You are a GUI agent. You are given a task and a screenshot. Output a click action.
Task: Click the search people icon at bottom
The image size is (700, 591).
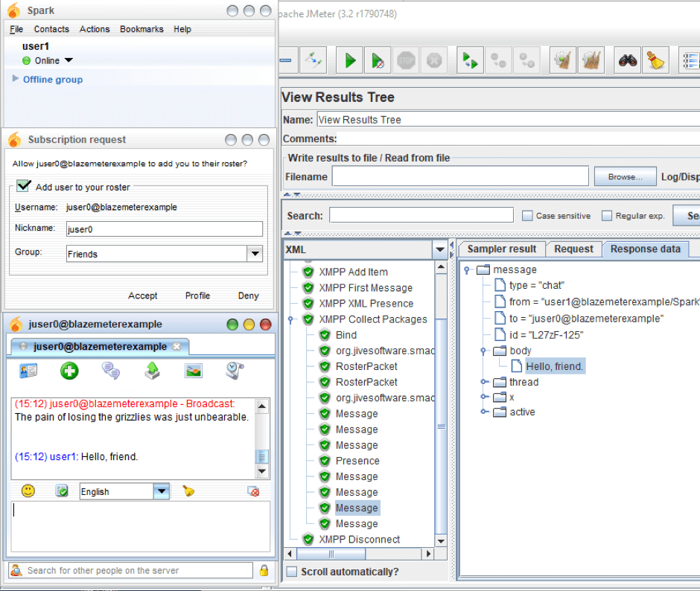click(x=16, y=570)
